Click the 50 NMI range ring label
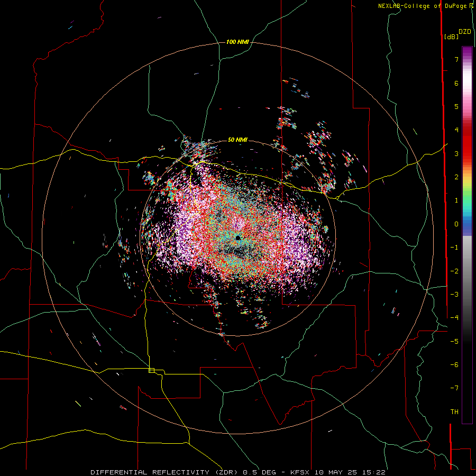The width and height of the screenshot is (476, 476). 237,140
